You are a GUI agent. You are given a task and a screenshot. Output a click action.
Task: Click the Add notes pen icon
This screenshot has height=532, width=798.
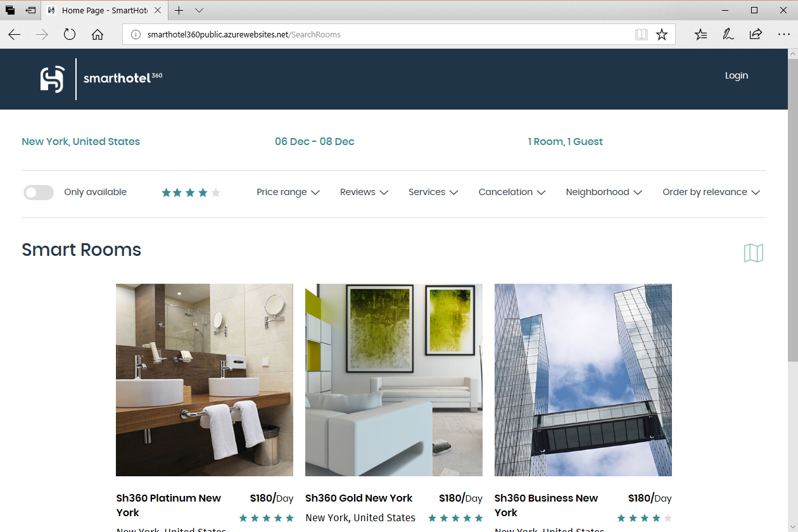pyautogui.click(x=728, y=35)
